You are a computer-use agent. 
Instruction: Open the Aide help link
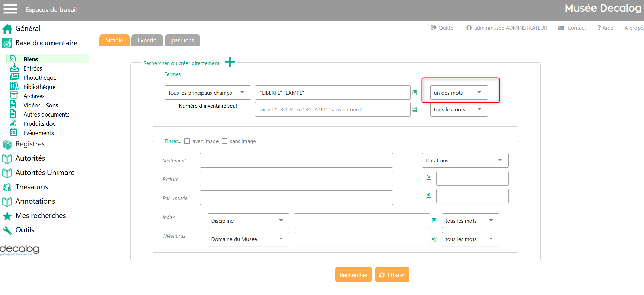click(605, 28)
